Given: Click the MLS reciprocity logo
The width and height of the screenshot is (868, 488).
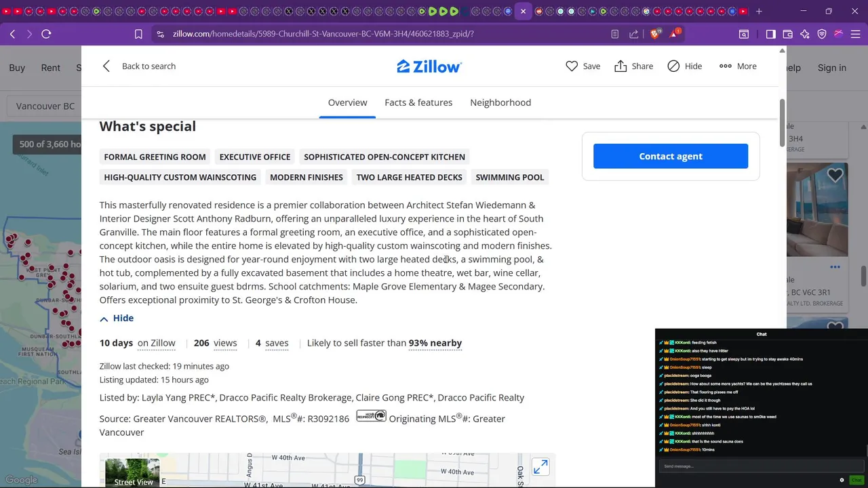Looking at the screenshot, I should 372,415.
